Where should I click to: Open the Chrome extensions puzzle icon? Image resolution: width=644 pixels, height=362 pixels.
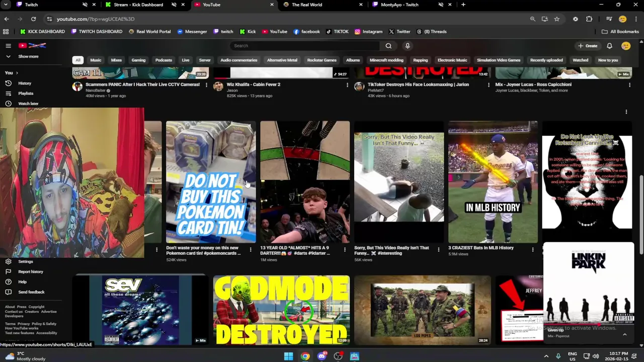(x=589, y=19)
